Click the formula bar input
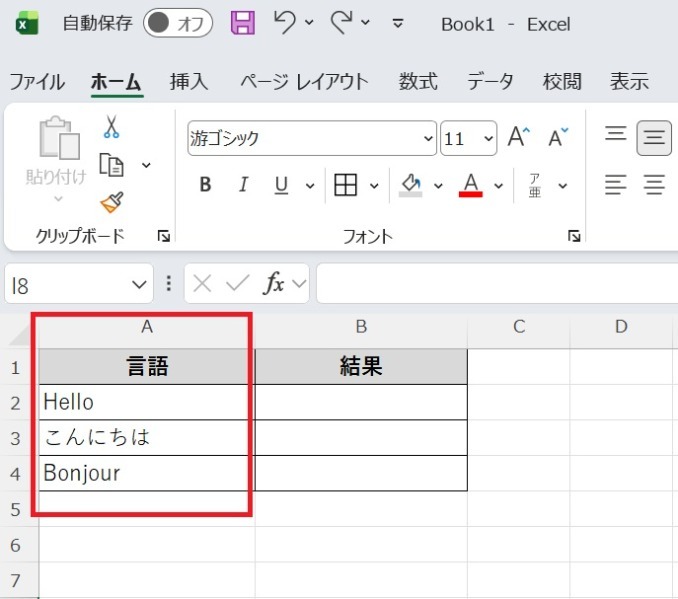 pyautogui.click(x=497, y=284)
